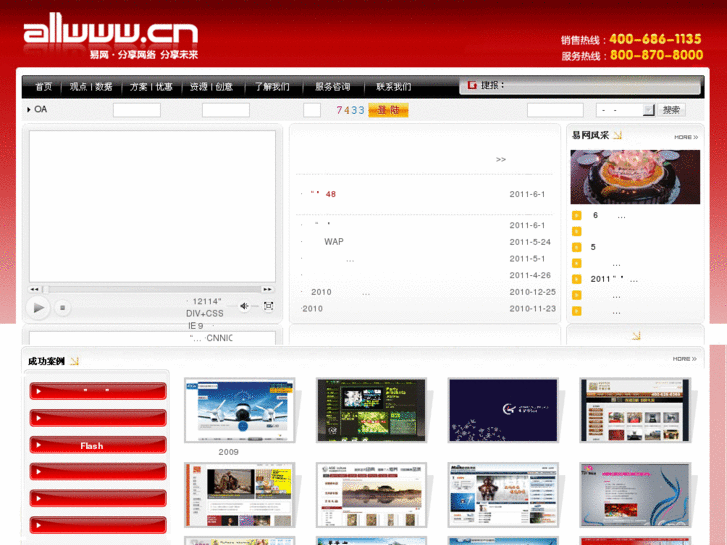
Task: Open the dark green website case thumbnail
Action: pyautogui.click(x=371, y=410)
